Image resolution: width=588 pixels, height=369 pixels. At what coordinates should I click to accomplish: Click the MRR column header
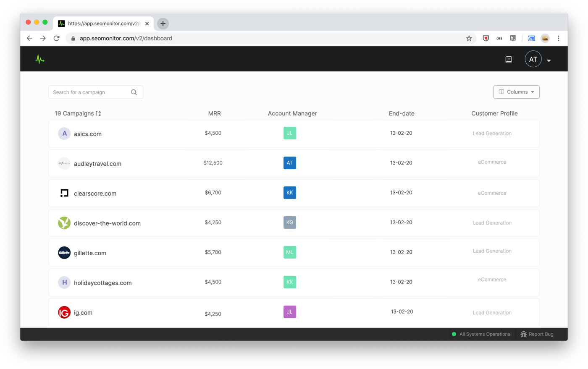pyautogui.click(x=214, y=113)
